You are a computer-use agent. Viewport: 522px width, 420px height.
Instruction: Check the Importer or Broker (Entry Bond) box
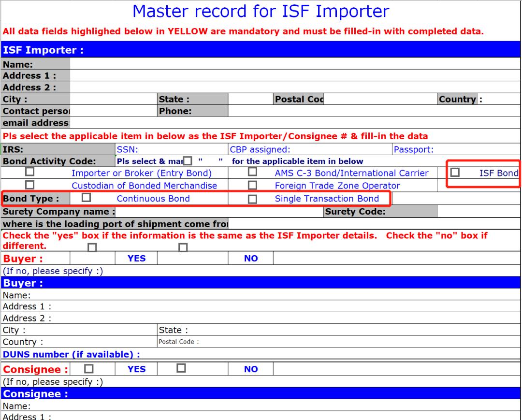pos(30,172)
